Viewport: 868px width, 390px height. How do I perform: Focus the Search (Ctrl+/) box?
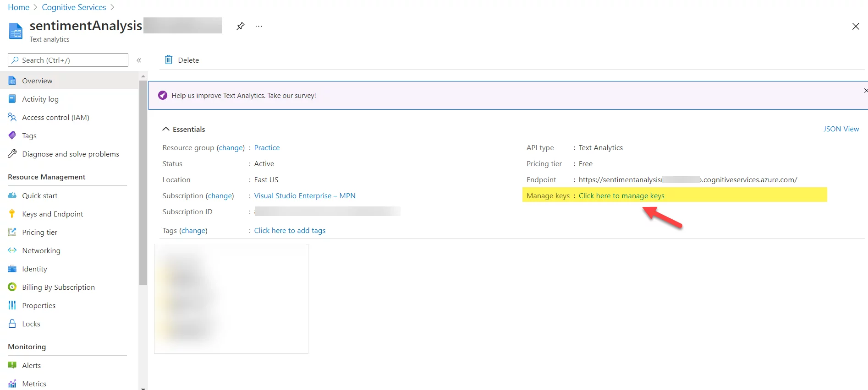click(68, 60)
